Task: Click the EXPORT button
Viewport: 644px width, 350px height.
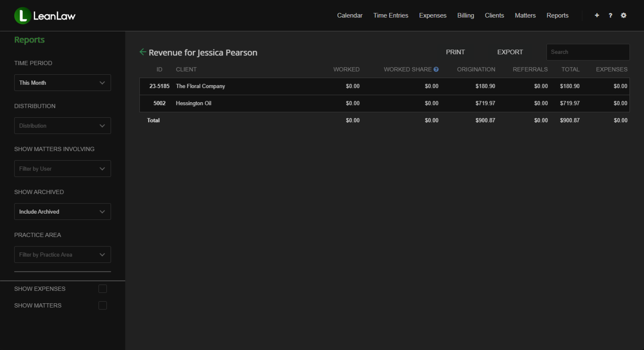Action: point(510,52)
